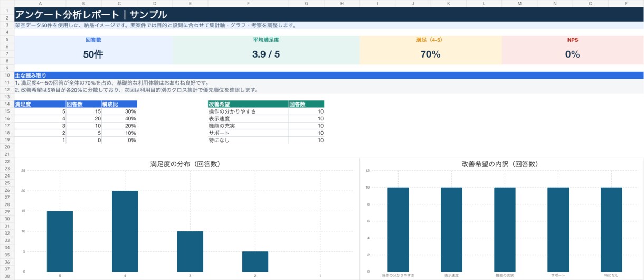Click the NPS 0% value
The image size is (644, 280).
pos(573,54)
